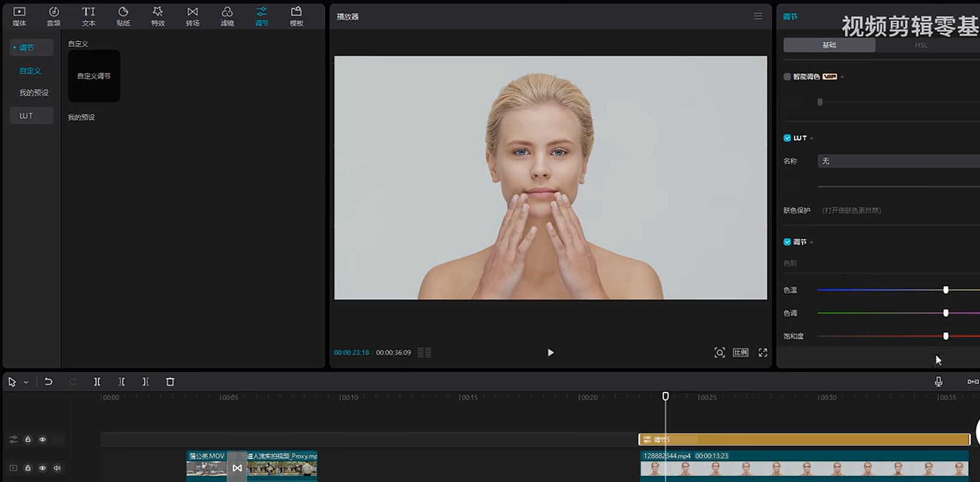Image resolution: width=980 pixels, height=482 pixels.
Task: Click the microphone record icon above timeline
Action: (938, 382)
